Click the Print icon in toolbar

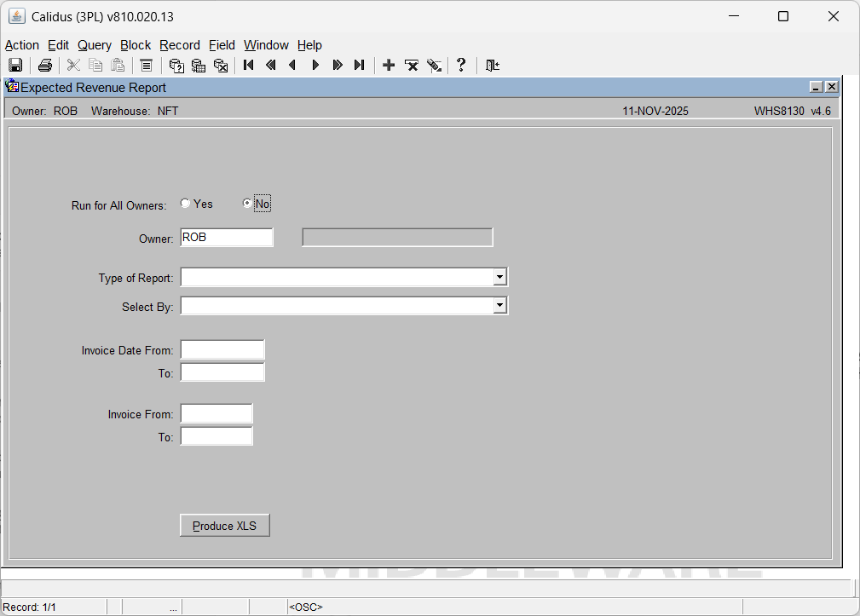point(45,66)
